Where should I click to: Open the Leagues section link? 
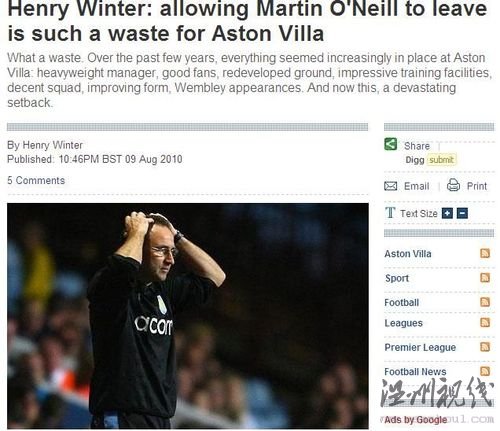click(x=403, y=323)
